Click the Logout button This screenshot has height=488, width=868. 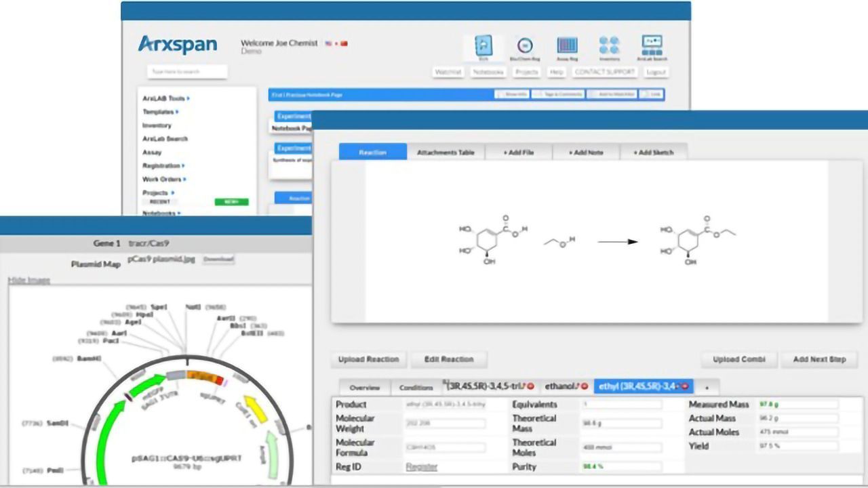tap(656, 72)
